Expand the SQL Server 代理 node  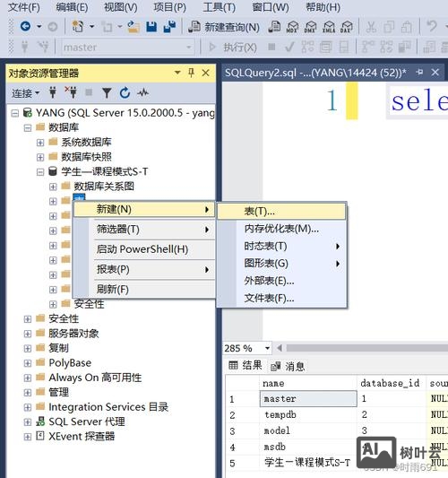coord(28,422)
